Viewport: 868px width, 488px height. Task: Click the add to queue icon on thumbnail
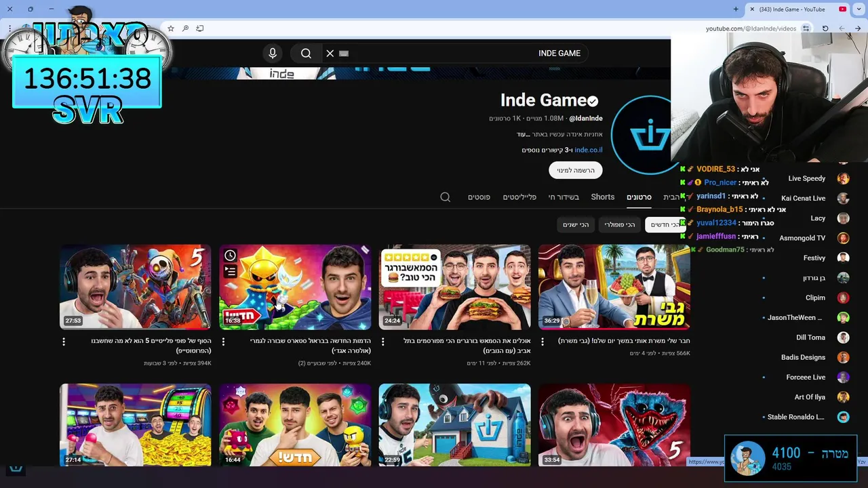(x=230, y=272)
